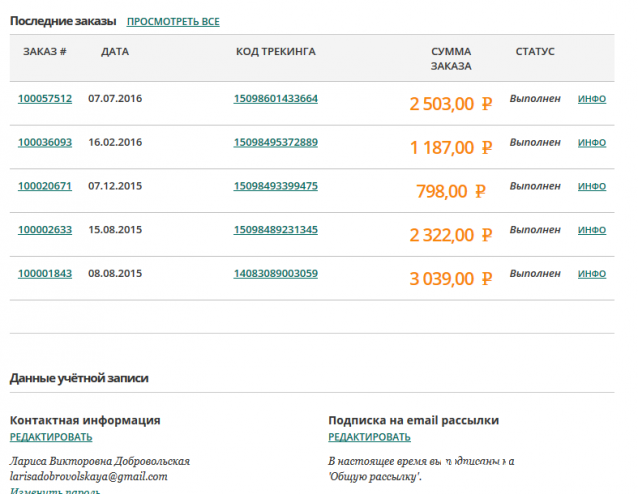638x494 pixels.
Task: Open order number 100036093
Action: 45,142
